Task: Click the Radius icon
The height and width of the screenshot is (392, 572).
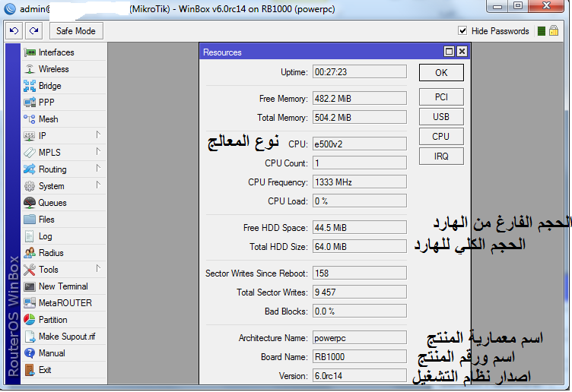Action: click(x=30, y=253)
